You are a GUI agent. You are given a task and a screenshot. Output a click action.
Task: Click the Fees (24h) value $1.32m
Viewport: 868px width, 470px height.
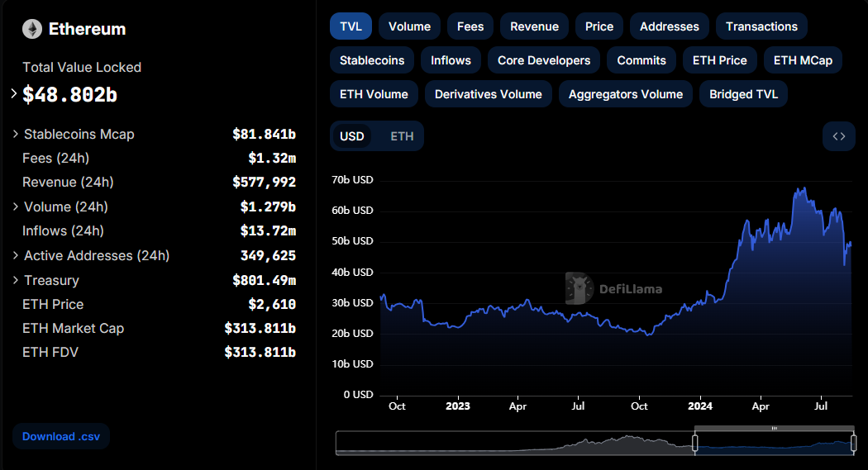click(272, 158)
